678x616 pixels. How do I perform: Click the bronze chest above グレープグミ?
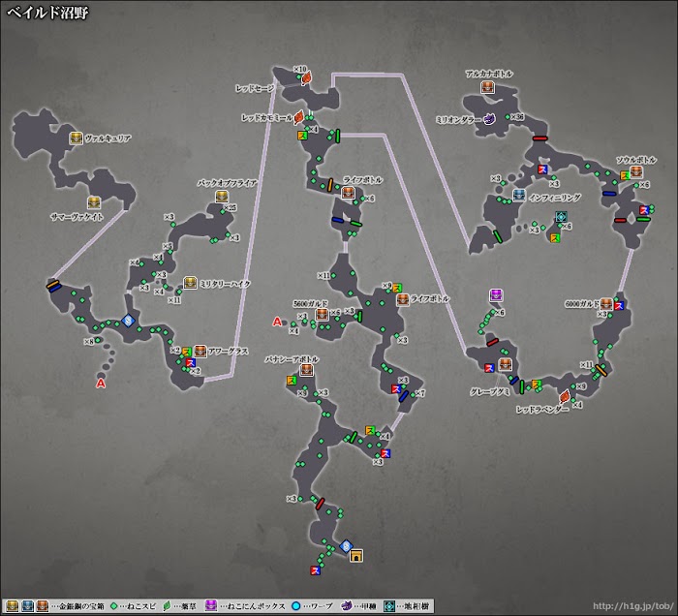click(x=505, y=364)
